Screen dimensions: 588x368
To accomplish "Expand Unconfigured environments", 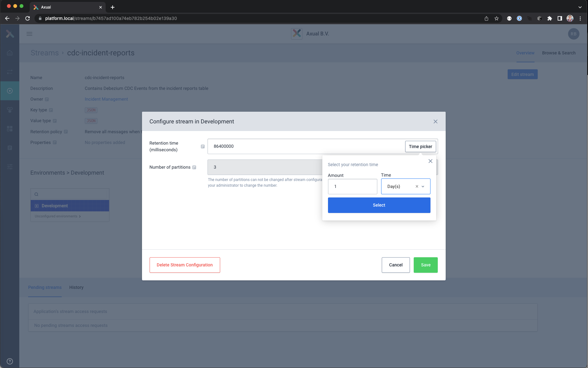I will point(58,216).
